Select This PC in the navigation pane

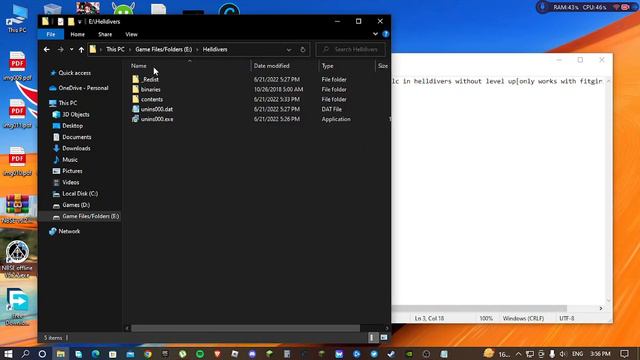click(x=68, y=103)
